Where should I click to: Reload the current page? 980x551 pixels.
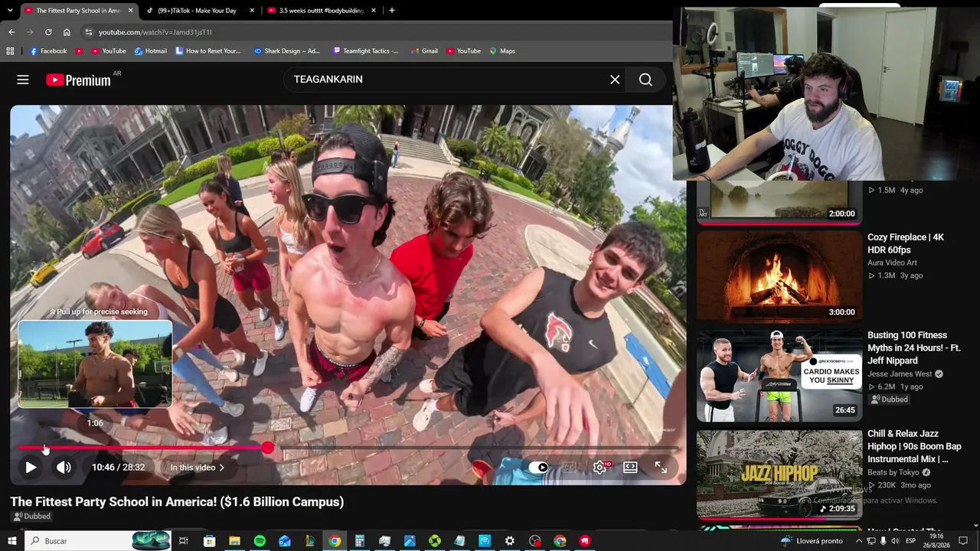click(48, 32)
